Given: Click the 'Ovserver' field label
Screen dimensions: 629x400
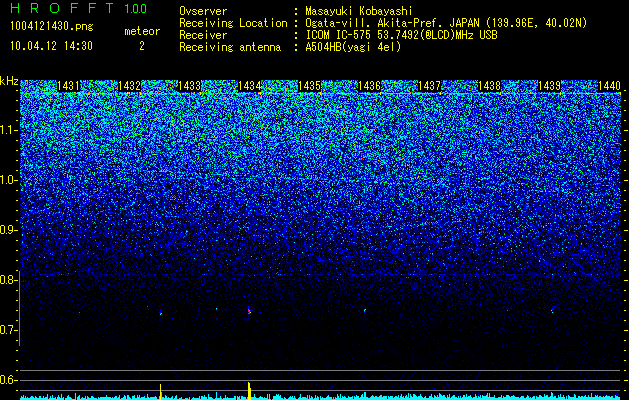Looking at the screenshot, I should (x=203, y=11).
